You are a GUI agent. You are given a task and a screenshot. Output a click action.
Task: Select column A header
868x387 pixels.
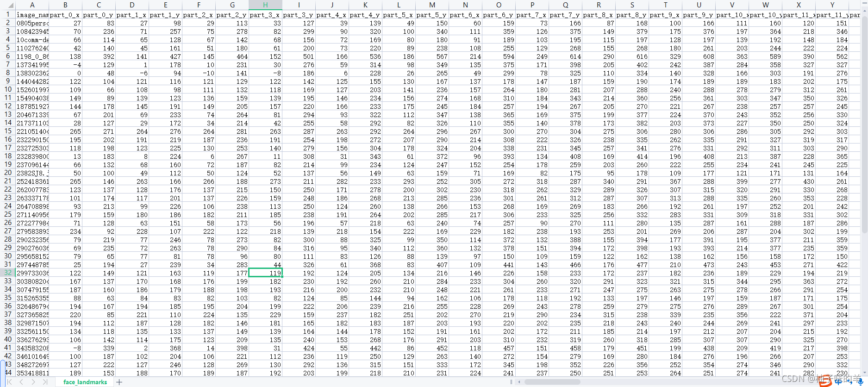point(32,5)
